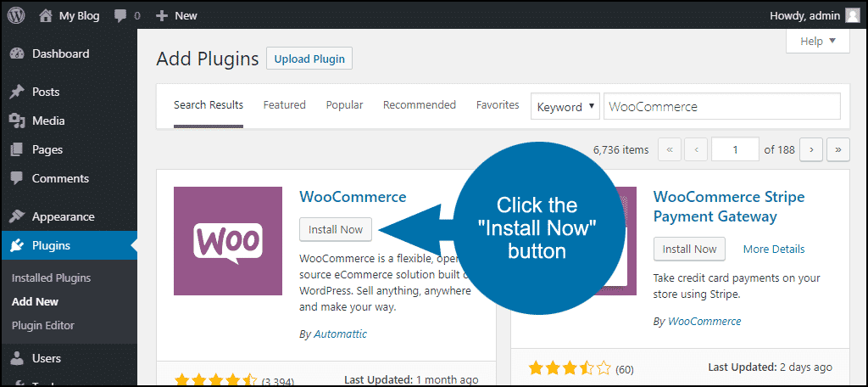Install the WooCommerce plugin now
This screenshot has width=868, height=387.
(x=336, y=229)
